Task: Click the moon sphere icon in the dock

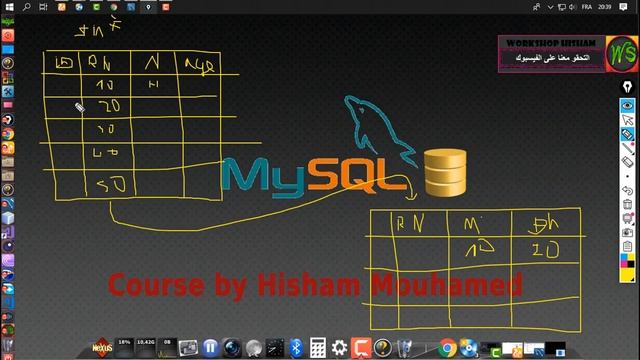Action: tap(253, 349)
